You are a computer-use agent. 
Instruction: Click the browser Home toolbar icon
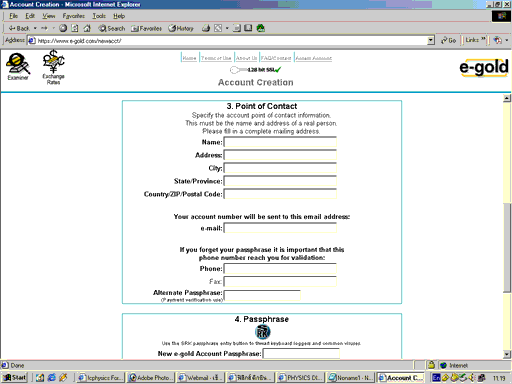[x=87, y=28]
